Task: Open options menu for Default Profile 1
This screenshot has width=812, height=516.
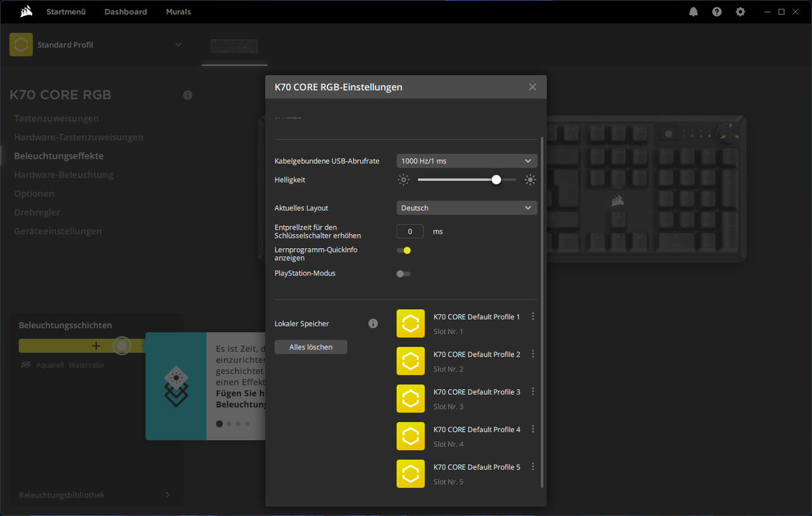Action: 533,316
